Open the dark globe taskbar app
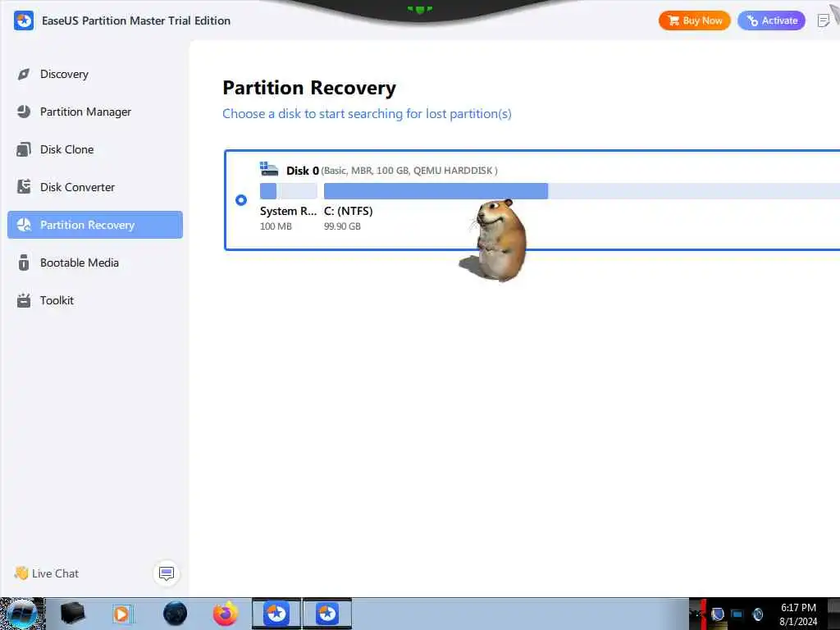The width and height of the screenshot is (840, 630). coord(176,614)
